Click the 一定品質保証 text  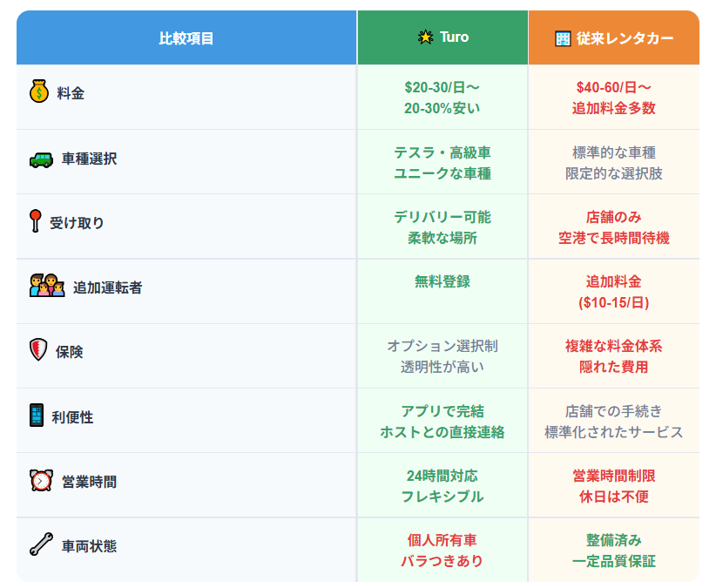coord(614,562)
